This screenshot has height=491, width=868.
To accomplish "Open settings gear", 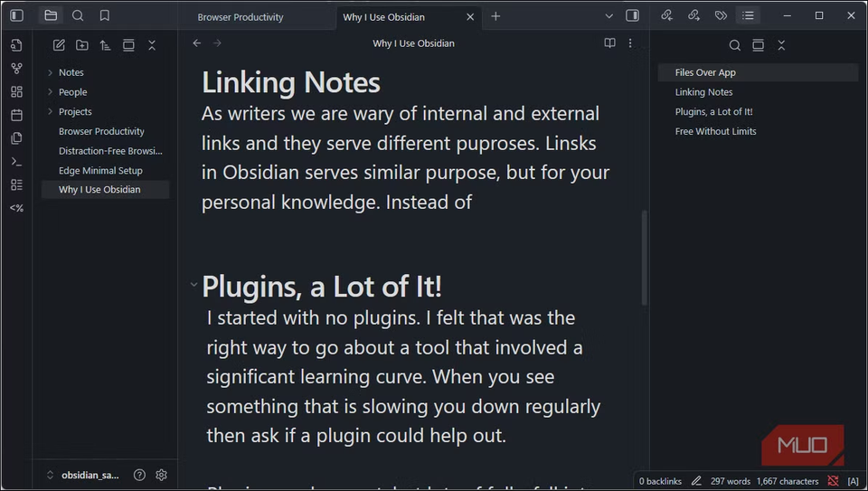I will pyautogui.click(x=161, y=475).
